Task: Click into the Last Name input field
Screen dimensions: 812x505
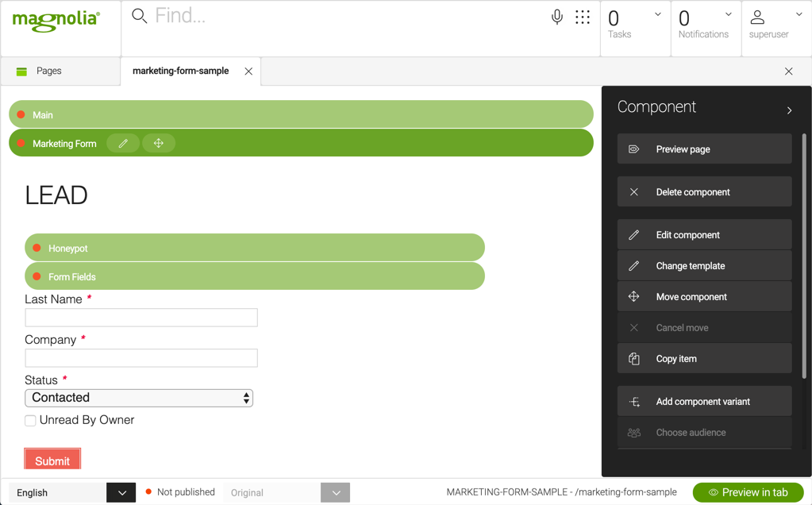Action: click(141, 318)
